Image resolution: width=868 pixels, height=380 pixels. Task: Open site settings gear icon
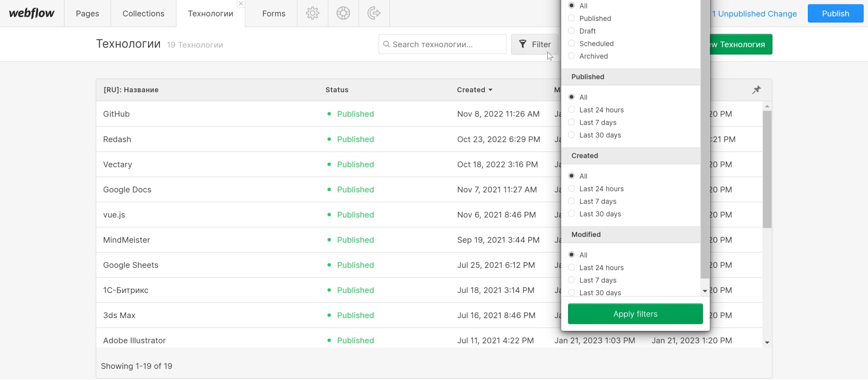[312, 13]
